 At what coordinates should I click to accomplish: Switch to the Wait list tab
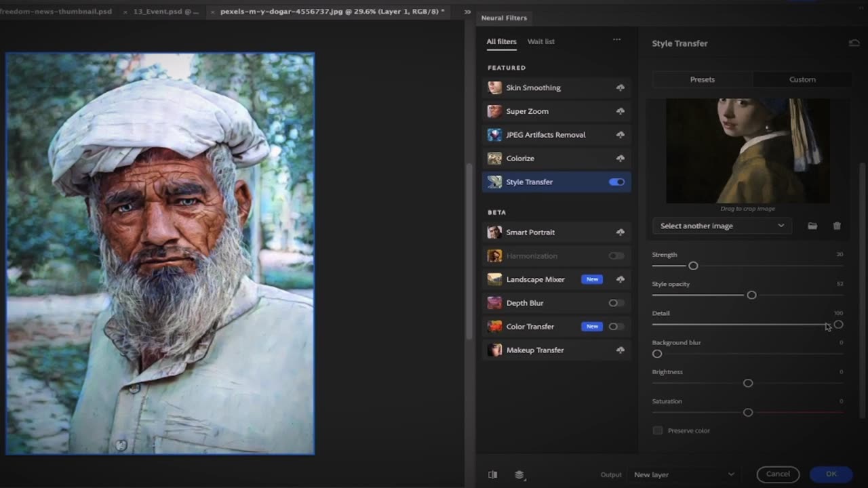point(541,41)
